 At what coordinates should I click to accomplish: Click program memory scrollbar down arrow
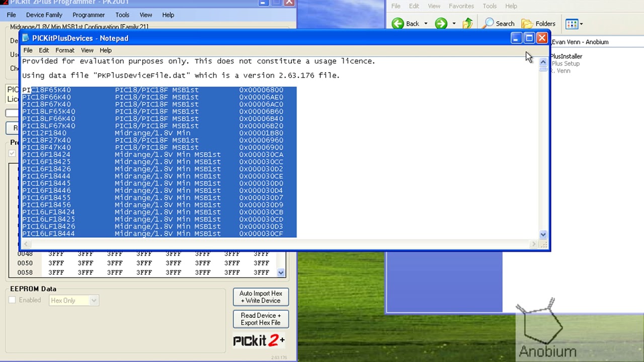281,273
